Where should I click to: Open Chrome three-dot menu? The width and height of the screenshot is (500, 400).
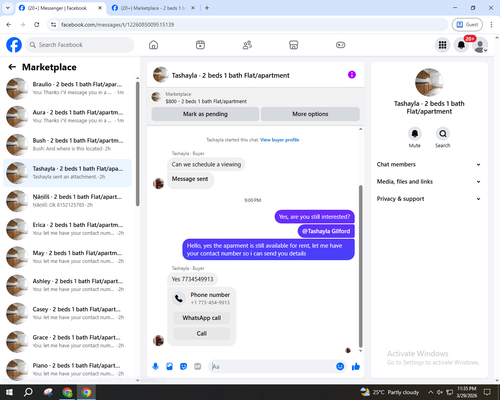[491, 25]
